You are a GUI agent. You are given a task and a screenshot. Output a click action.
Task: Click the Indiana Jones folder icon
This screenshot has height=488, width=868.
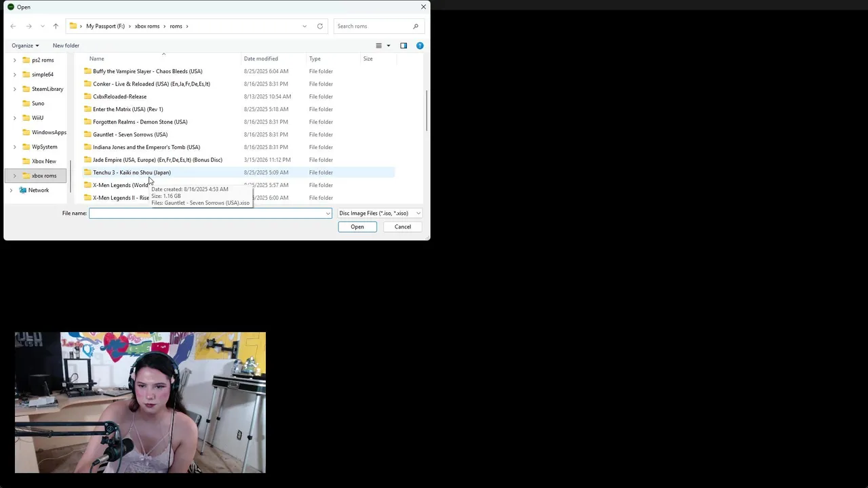click(87, 147)
